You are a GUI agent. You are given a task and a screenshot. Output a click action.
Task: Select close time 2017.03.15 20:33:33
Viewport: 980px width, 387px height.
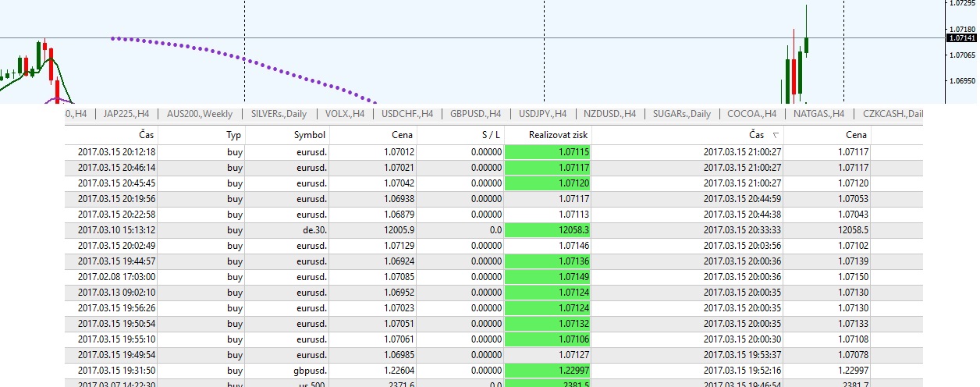coord(742,230)
